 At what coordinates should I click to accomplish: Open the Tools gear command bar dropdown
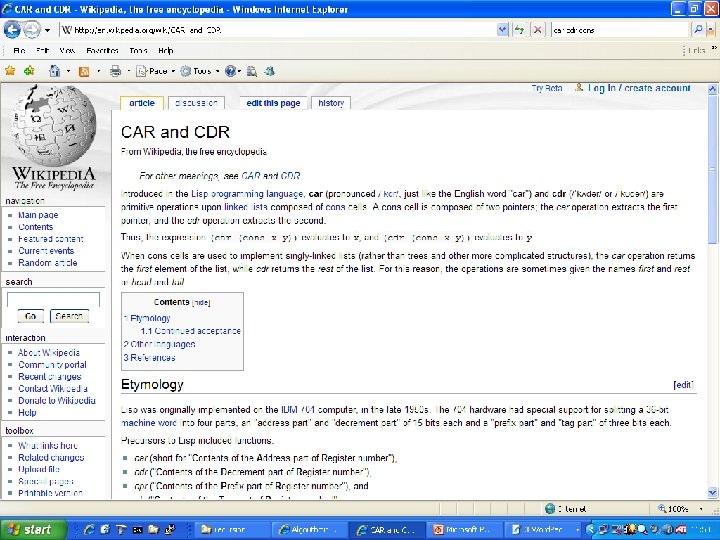point(200,71)
